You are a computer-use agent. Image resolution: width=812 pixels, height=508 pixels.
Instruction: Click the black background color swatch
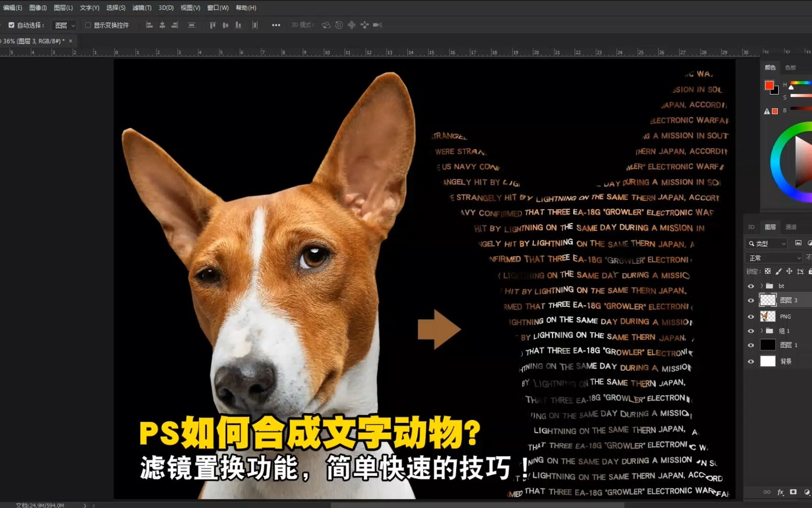tap(776, 92)
